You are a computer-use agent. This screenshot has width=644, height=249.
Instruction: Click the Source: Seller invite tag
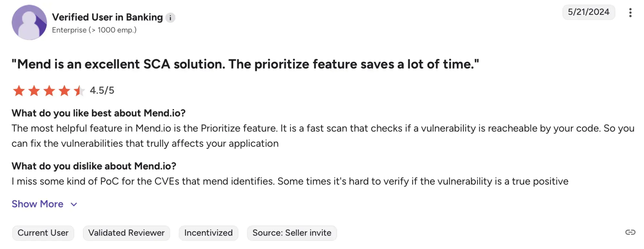click(292, 233)
